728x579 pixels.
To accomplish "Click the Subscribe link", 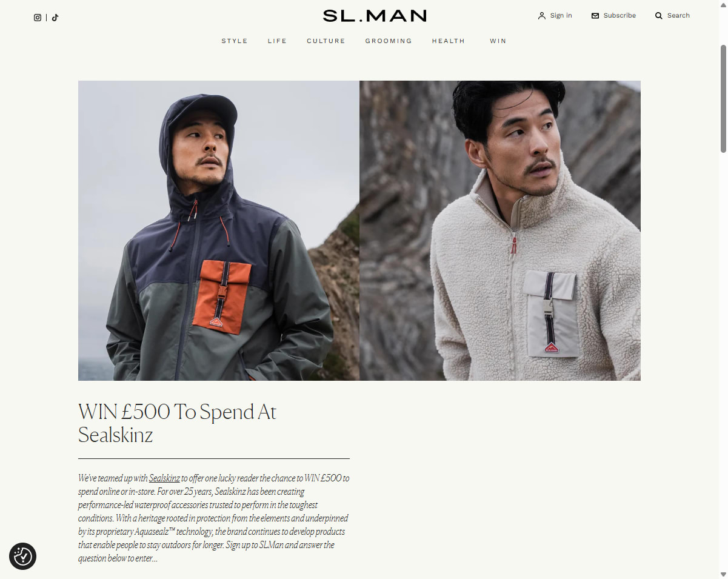I will point(619,16).
